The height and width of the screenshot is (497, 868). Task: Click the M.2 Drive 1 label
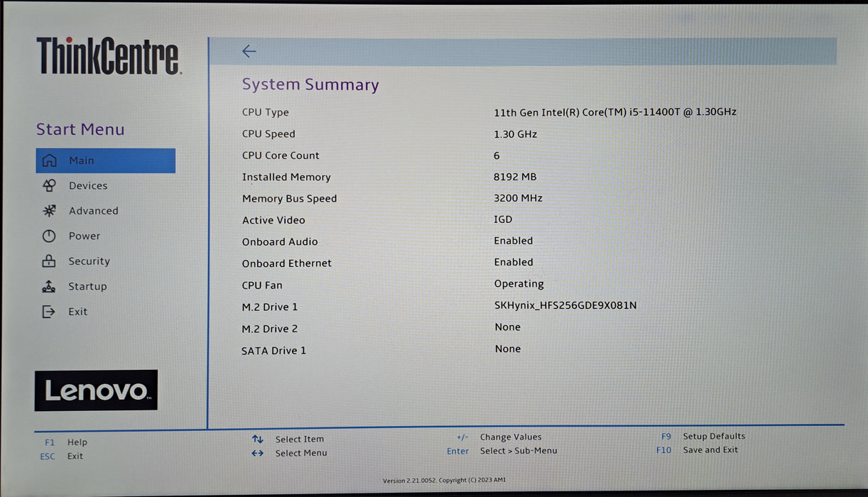point(270,307)
